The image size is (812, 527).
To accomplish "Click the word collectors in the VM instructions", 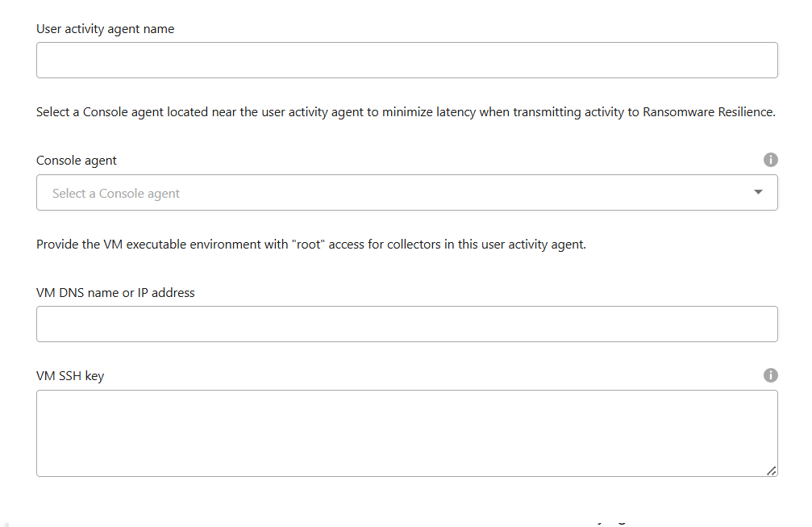I will coord(411,245).
